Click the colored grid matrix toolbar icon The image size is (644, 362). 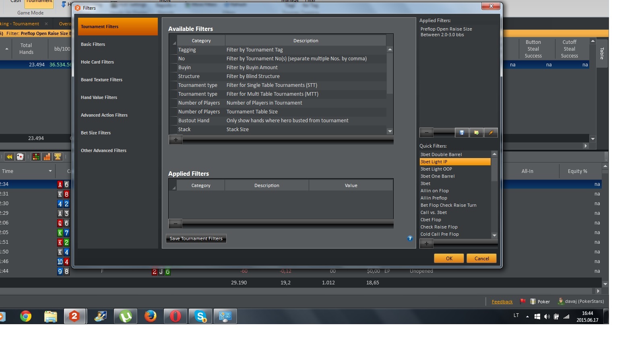(36, 157)
